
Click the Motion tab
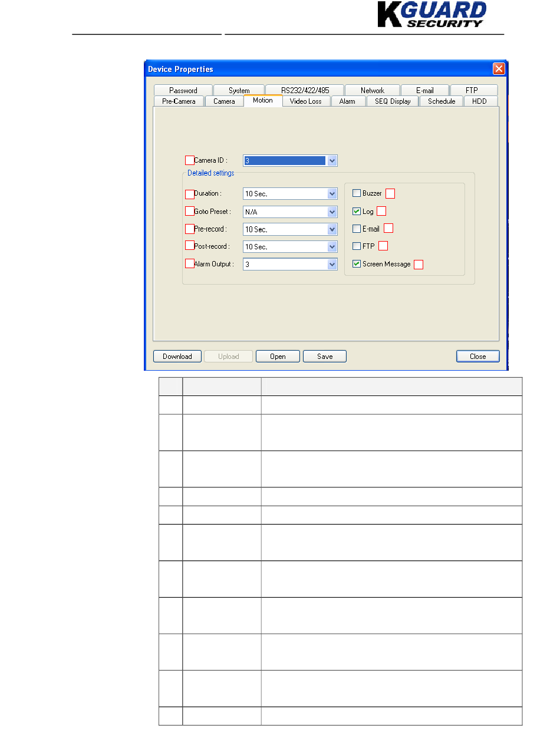(x=263, y=100)
